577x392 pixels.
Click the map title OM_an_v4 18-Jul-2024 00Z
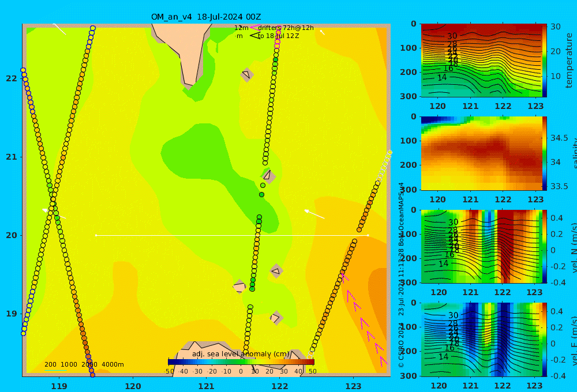point(206,17)
